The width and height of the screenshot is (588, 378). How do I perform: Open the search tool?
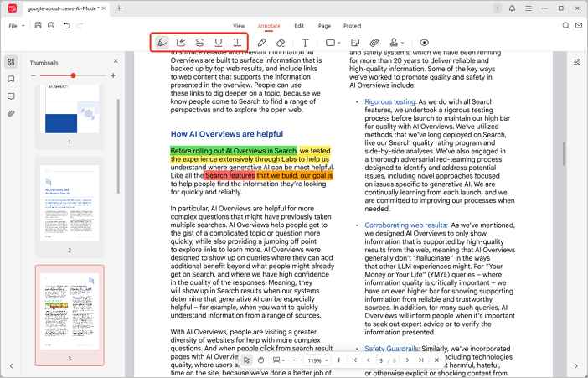coord(565,25)
